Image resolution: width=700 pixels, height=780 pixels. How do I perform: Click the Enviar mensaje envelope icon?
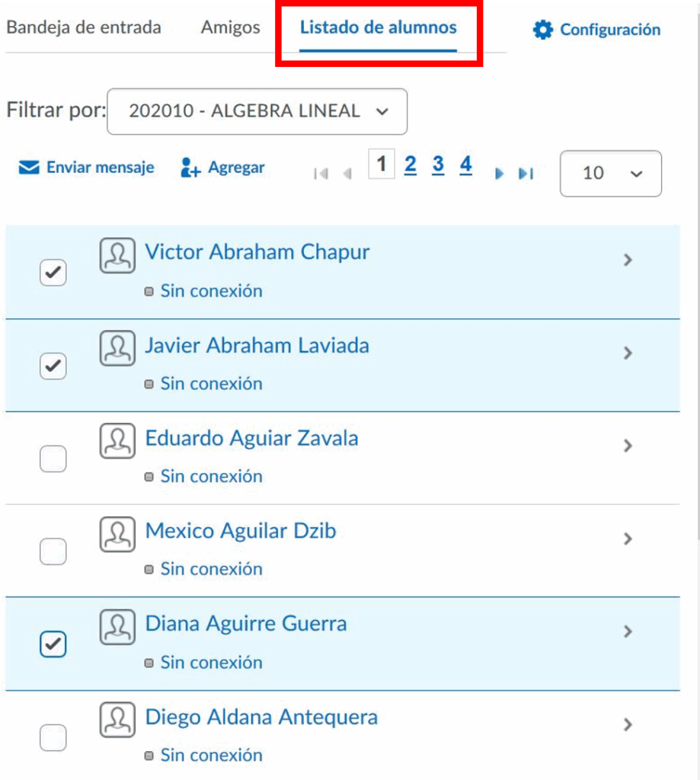[29, 168]
